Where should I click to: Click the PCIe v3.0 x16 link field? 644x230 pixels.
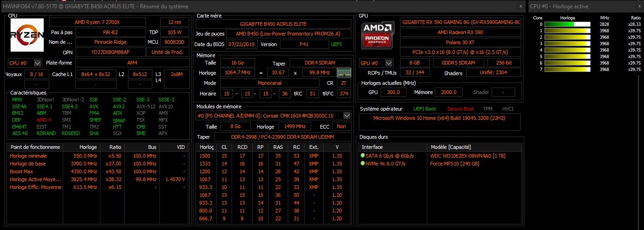(x=461, y=53)
